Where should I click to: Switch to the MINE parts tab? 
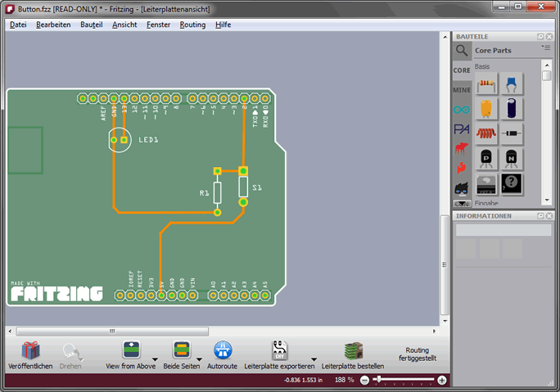click(462, 90)
